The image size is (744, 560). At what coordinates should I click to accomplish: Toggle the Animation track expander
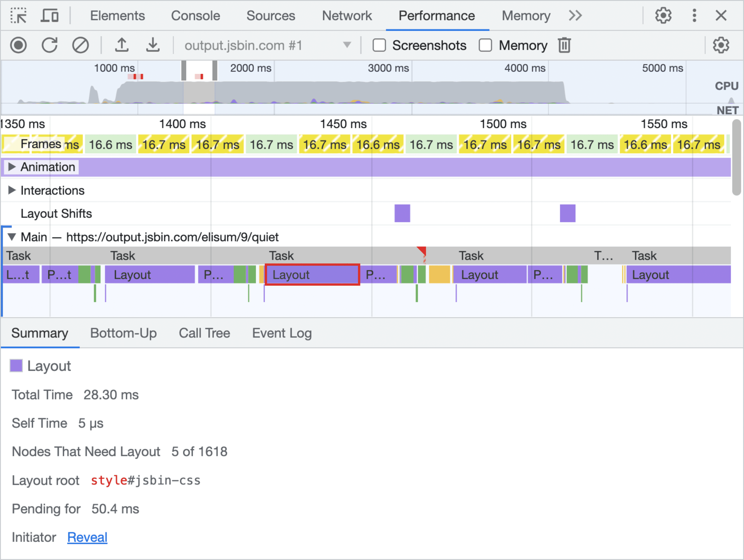pyautogui.click(x=11, y=167)
